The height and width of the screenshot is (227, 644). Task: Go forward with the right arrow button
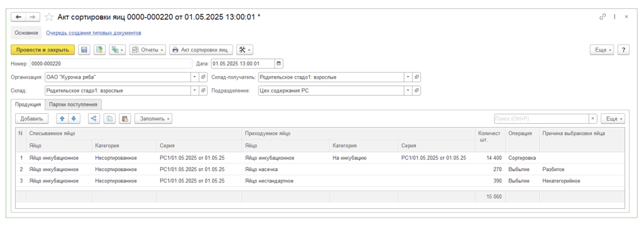(x=33, y=17)
